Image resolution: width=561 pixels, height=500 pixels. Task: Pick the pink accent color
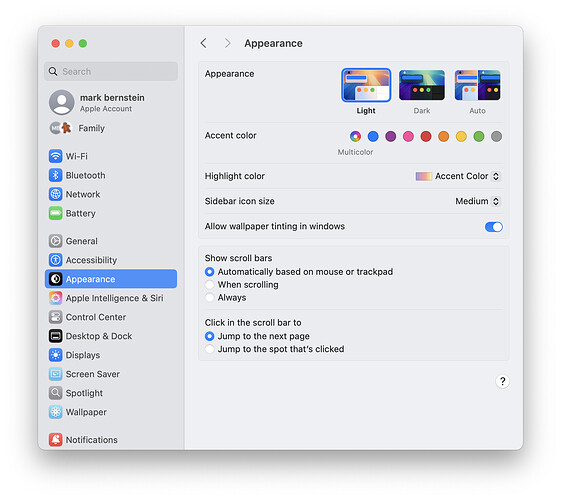408,136
